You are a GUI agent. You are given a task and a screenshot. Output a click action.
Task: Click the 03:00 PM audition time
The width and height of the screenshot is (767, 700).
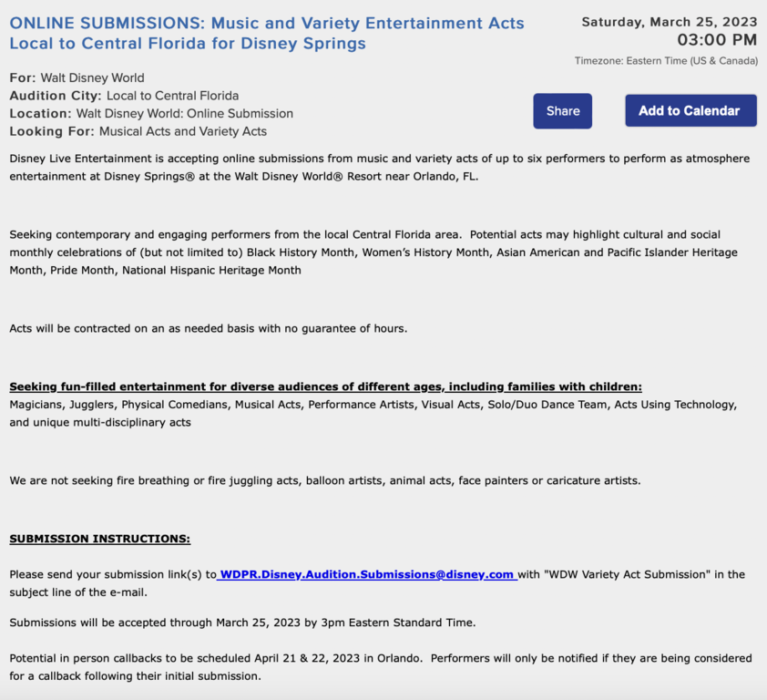[717, 40]
